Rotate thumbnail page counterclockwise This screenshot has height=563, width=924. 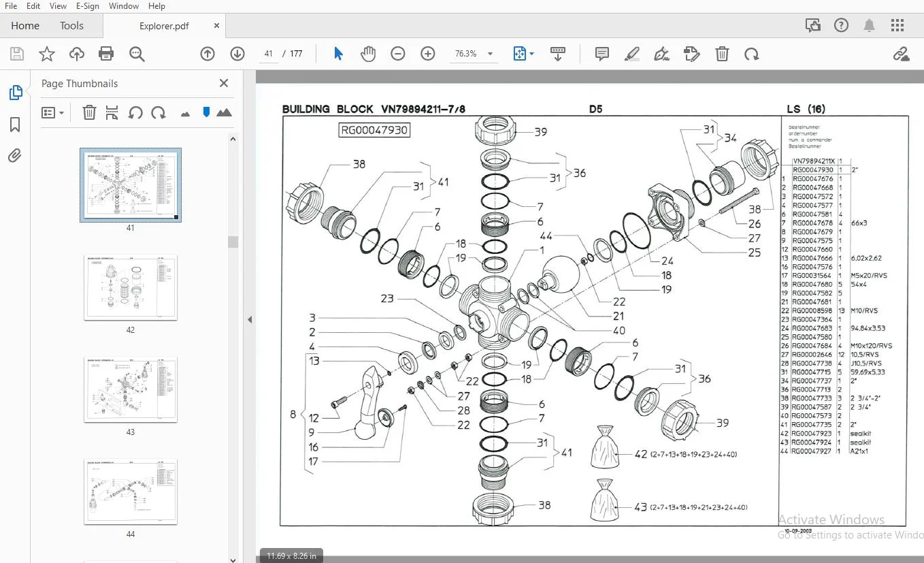tap(135, 112)
